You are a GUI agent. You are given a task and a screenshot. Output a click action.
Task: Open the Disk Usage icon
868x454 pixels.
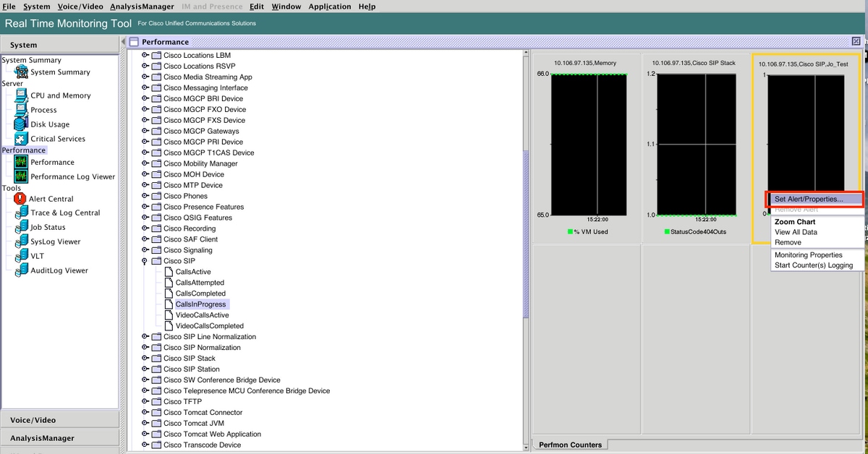pyautogui.click(x=21, y=124)
